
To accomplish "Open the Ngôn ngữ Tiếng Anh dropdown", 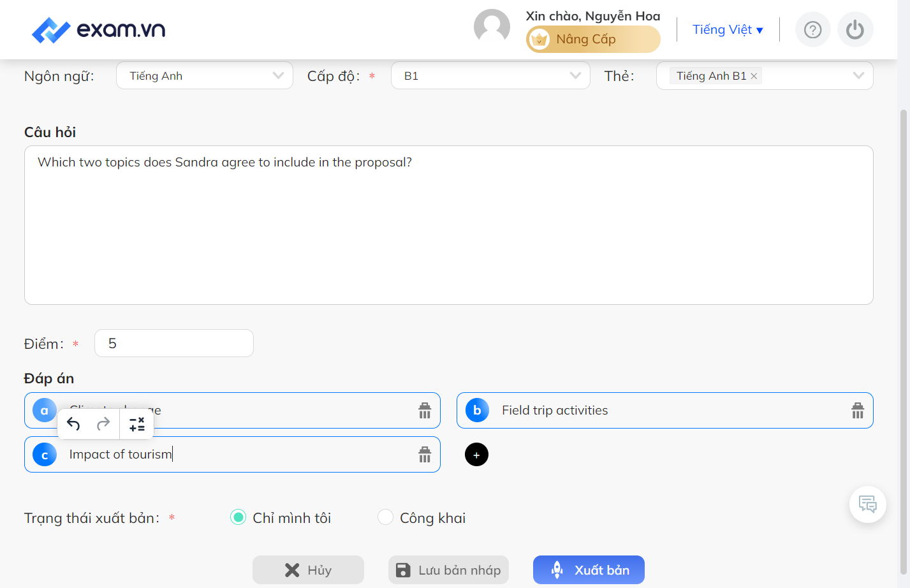I will [205, 75].
